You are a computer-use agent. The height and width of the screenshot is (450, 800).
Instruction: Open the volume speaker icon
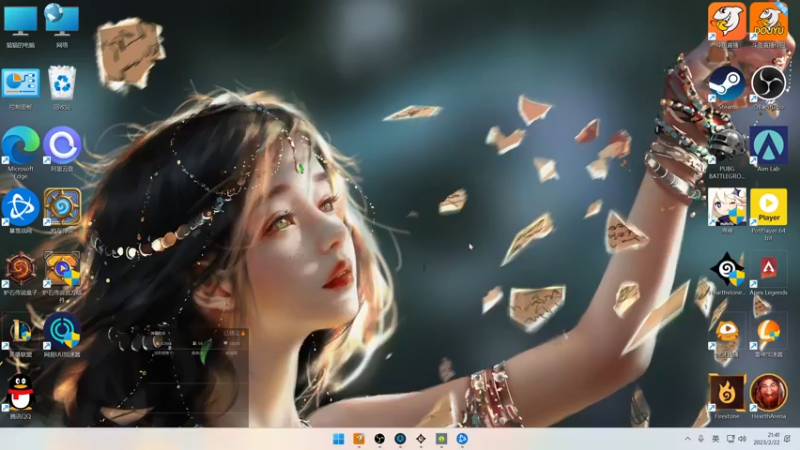tap(742, 439)
